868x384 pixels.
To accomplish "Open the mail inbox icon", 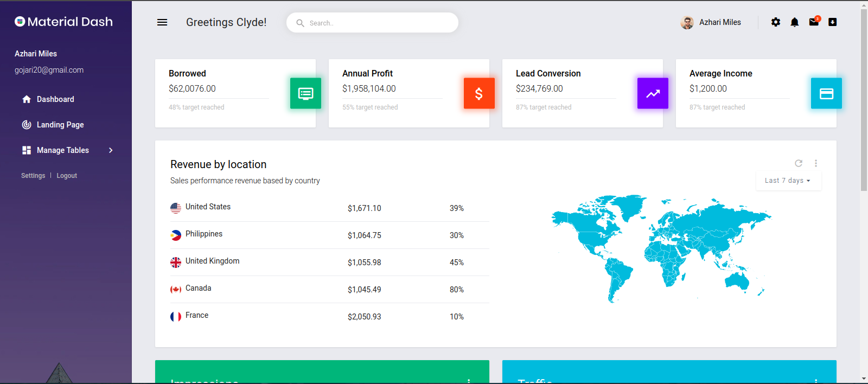I will click(x=814, y=22).
